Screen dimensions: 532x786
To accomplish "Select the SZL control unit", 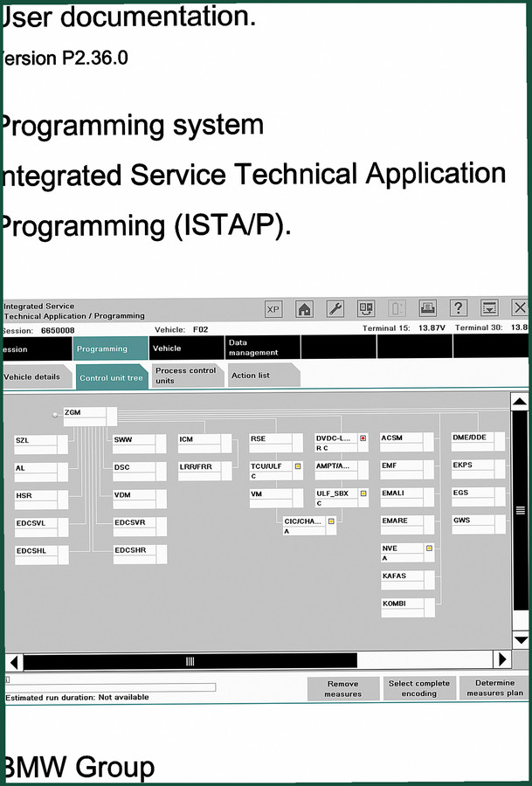I will coord(41,445).
